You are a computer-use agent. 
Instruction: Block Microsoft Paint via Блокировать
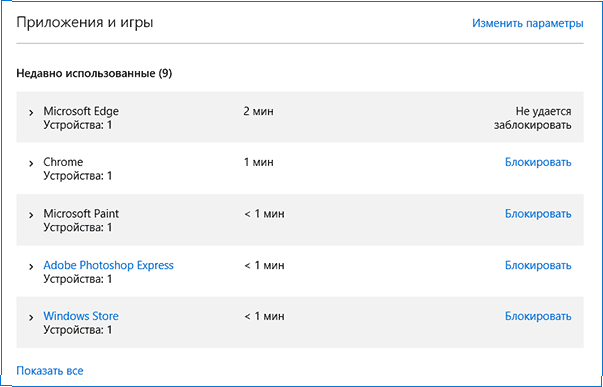tap(538, 214)
